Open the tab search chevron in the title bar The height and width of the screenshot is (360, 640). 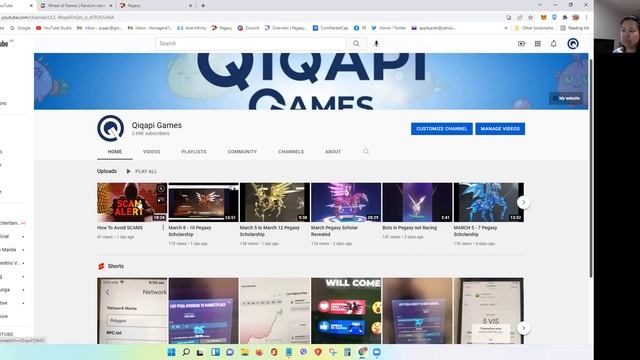[540, 5]
